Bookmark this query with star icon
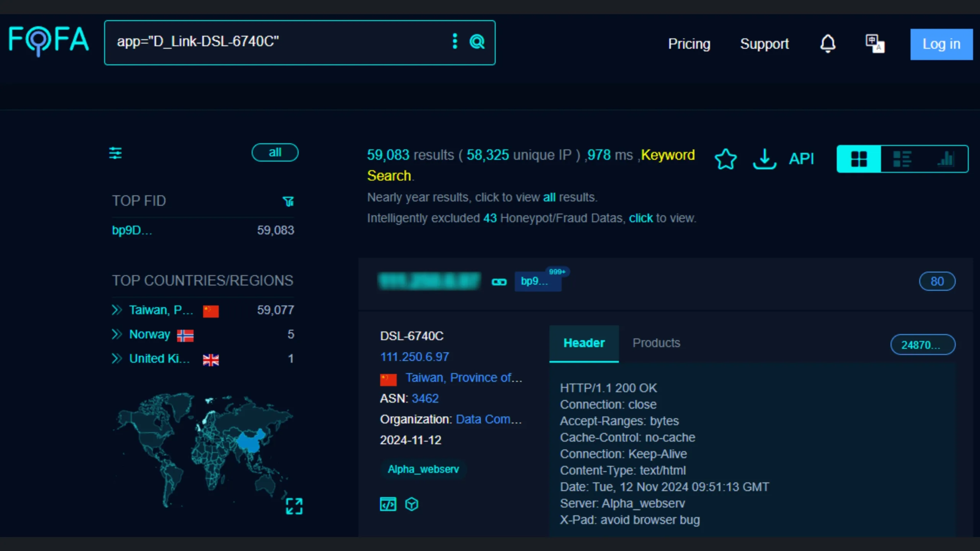 pos(725,159)
